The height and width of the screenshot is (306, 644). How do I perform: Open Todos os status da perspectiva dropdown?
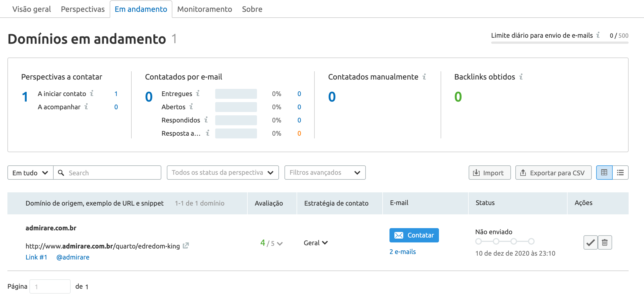click(x=223, y=173)
